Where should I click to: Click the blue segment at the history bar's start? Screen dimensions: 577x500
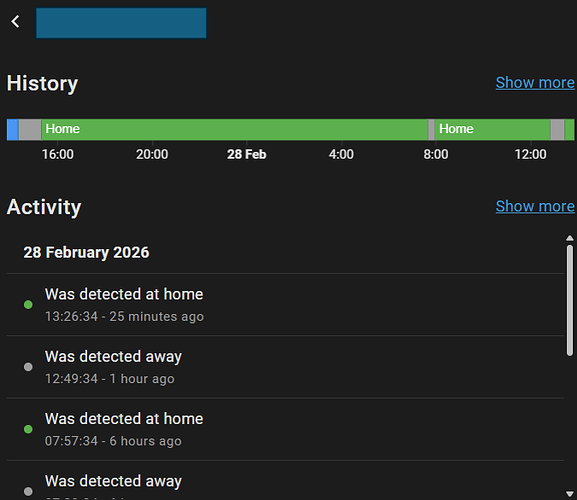coord(13,129)
